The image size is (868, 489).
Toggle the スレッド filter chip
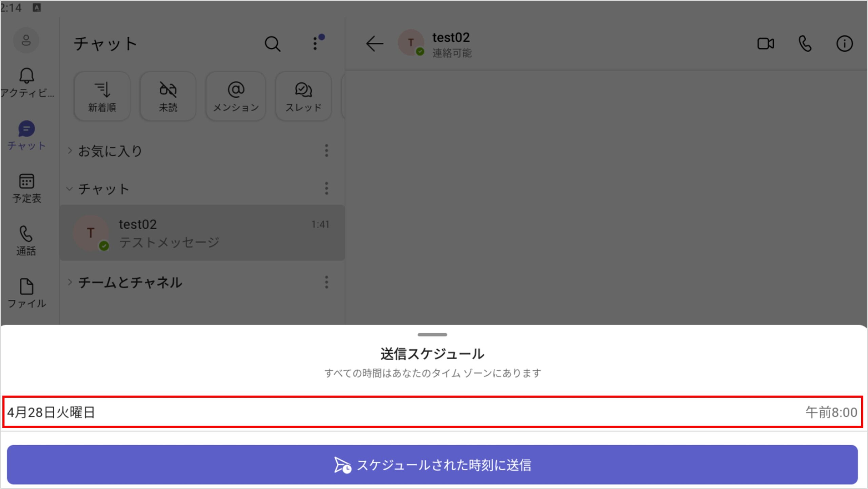[303, 96]
